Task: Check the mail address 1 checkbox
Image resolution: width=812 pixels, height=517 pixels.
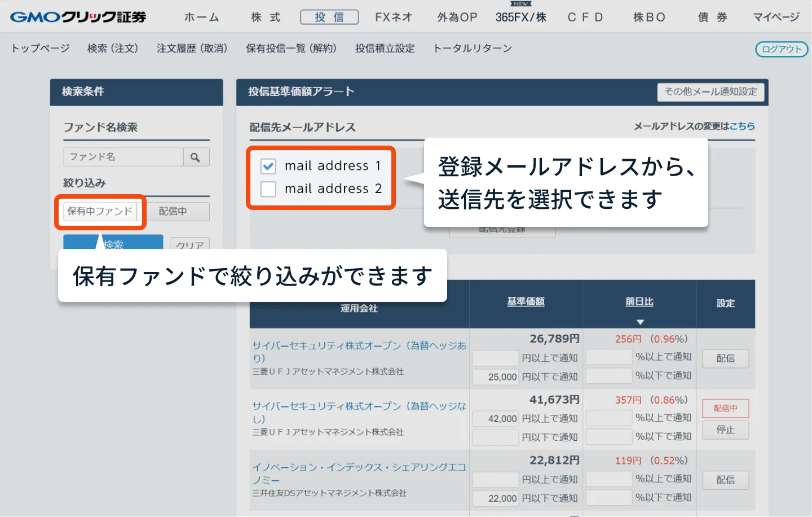Action: coord(268,166)
